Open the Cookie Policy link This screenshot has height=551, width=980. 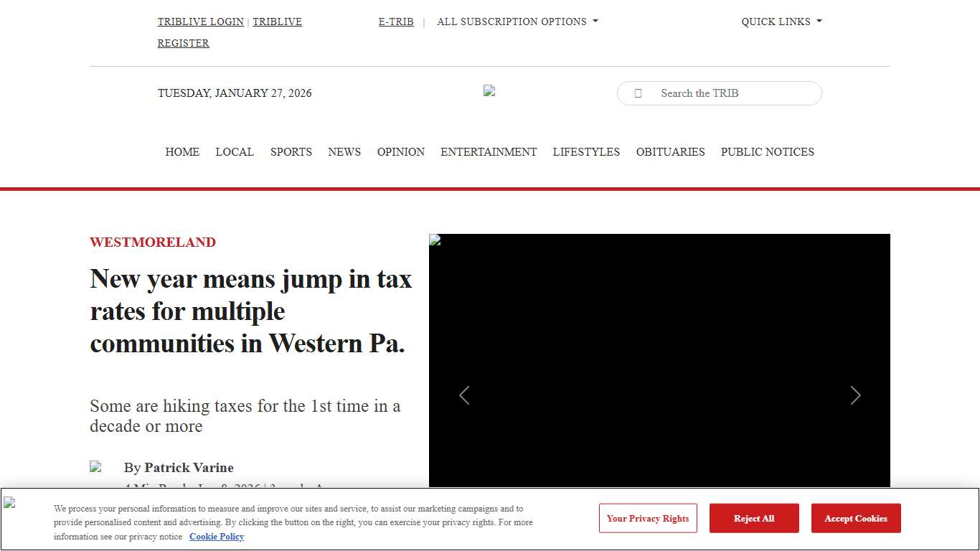click(x=217, y=537)
